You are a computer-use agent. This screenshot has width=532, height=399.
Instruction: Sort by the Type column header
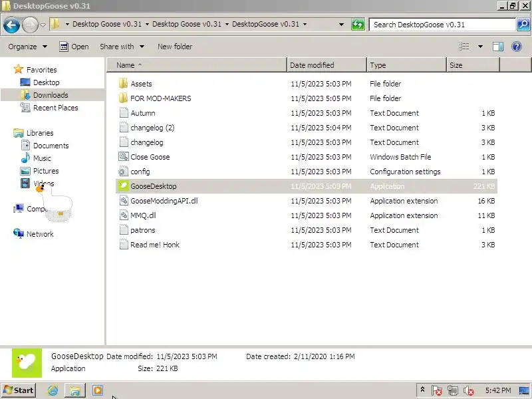[x=406, y=65]
